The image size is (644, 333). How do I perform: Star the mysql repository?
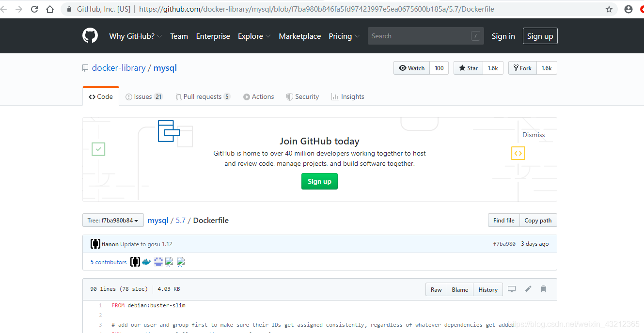pos(468,68)
